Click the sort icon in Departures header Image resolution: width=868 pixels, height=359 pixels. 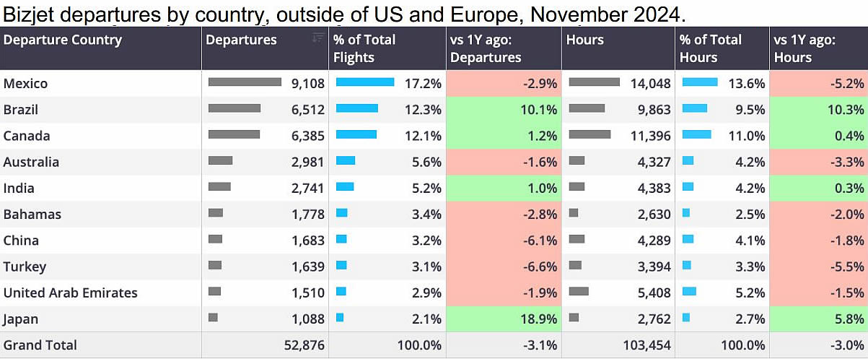pyautogui.click(x=317, y=38)
